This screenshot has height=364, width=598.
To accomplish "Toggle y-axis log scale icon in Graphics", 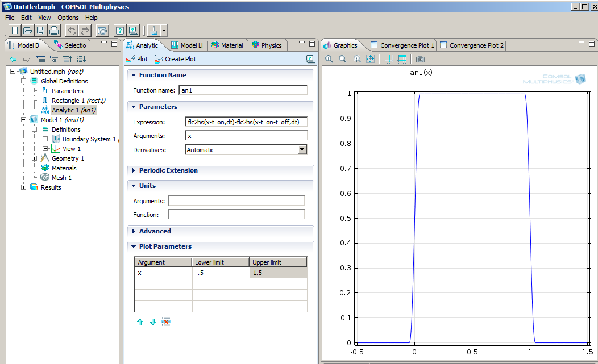I will 402,59.
